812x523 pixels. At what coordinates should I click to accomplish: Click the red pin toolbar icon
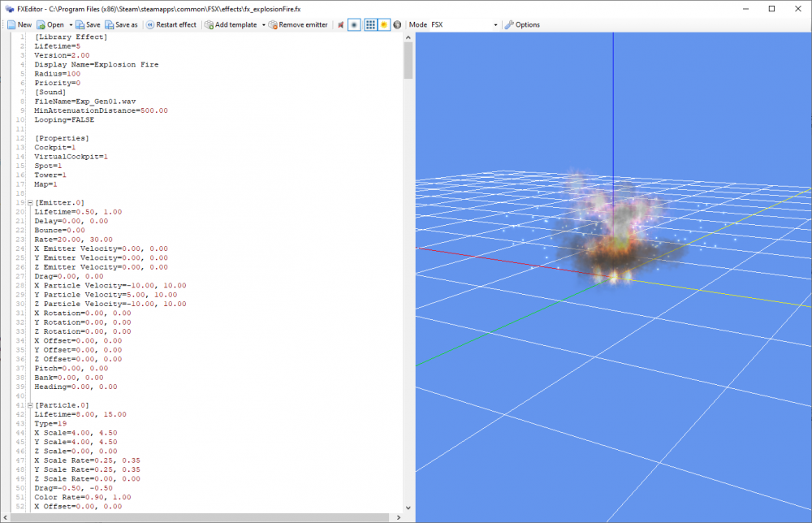coord(341,24)
